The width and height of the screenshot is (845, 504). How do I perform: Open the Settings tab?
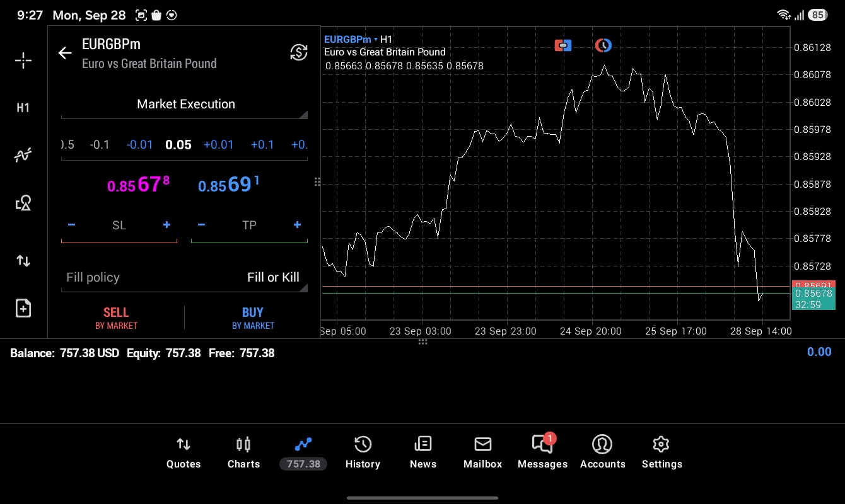[661, 453]
